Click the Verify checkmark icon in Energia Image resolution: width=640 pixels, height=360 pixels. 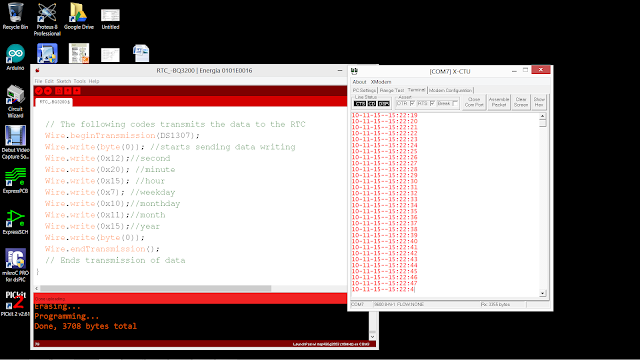(x=39, y=91)
